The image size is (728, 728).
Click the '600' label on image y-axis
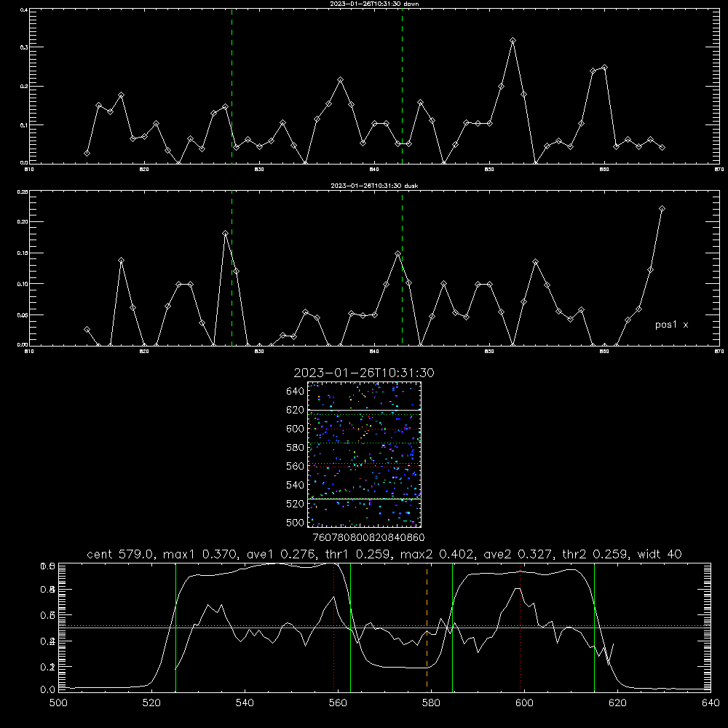296,429
